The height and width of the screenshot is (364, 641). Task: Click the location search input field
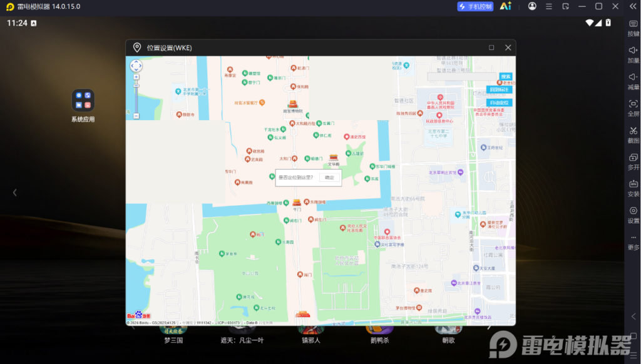pyautogui.click(x=463, y=76)
